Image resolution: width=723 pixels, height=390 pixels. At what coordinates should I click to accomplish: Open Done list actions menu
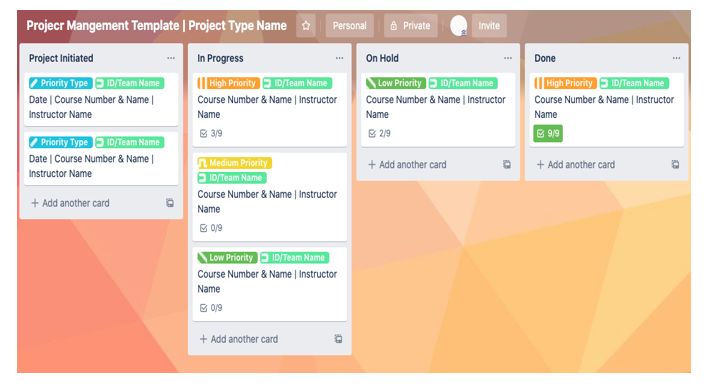pos(676,58)
